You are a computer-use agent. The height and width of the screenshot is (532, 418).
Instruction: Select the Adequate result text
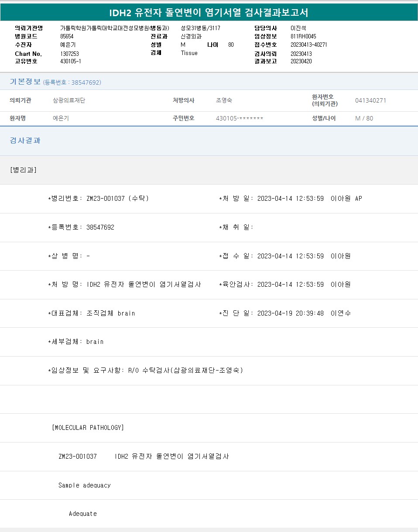click(x=82, y=514)
